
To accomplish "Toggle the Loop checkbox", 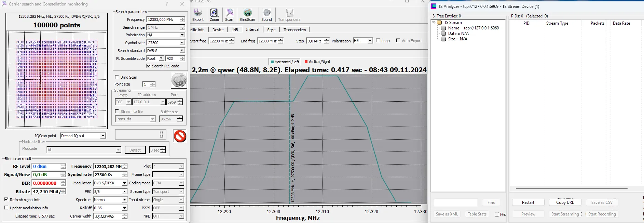I will coord(378,41).
